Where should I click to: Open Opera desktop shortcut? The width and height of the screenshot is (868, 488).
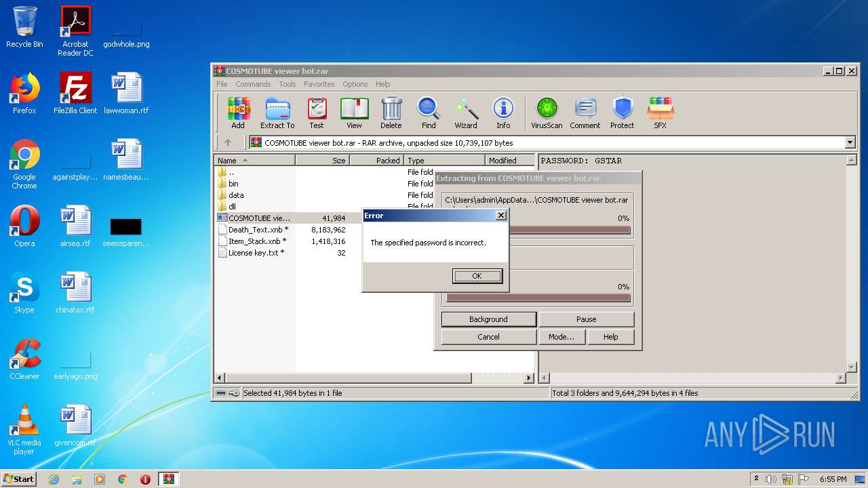click(x=24, y=226)
